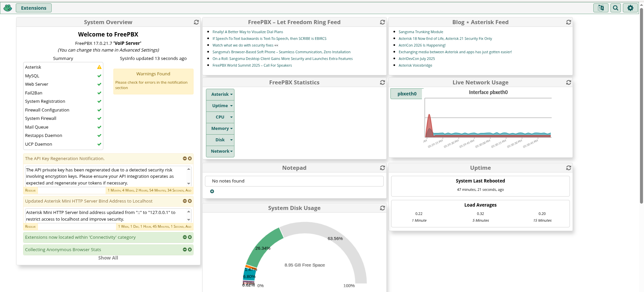Click Show All notifications
Image resolution: width=644 pixels, height=292 pixels.
click(108, 258)
